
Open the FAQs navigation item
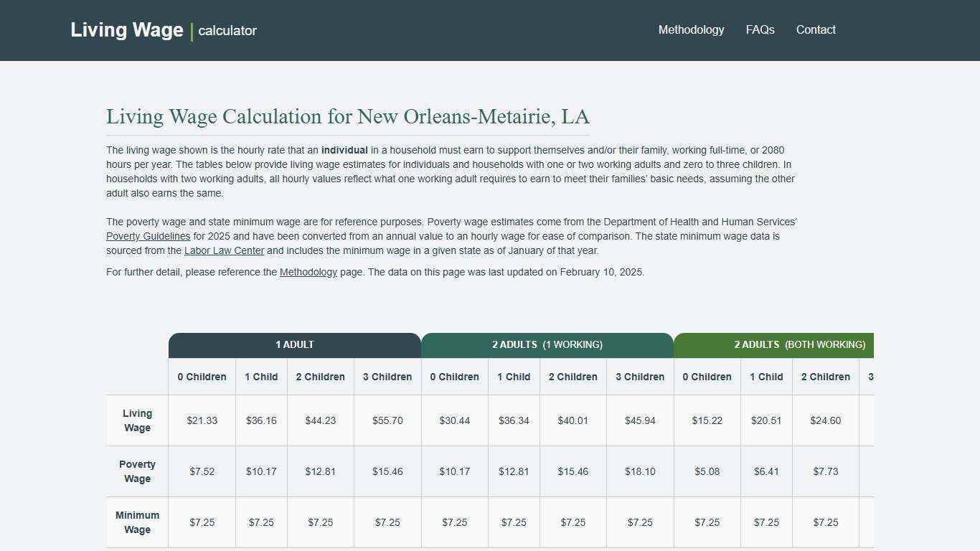760,29
